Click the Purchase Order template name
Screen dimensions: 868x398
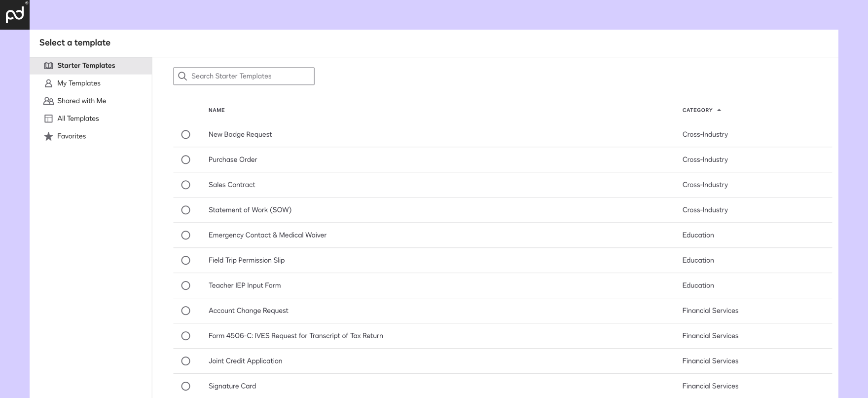tap(233, 159)
